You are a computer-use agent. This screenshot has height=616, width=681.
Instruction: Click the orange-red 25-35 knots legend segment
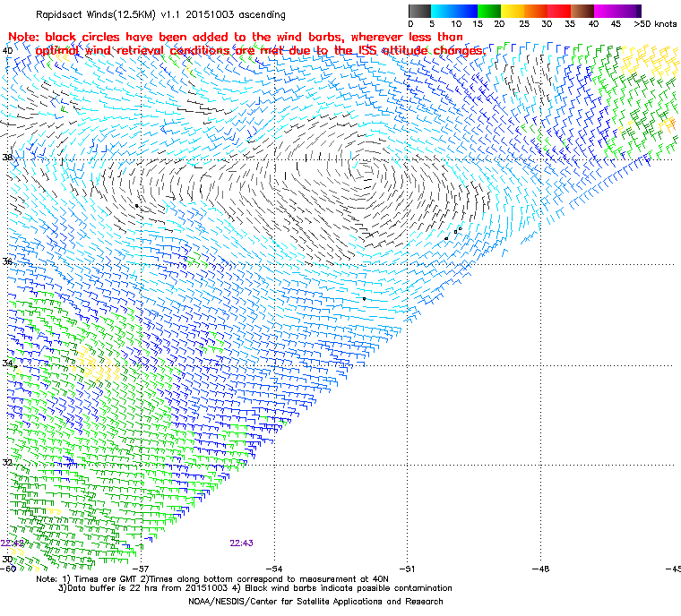pos(547,11)
